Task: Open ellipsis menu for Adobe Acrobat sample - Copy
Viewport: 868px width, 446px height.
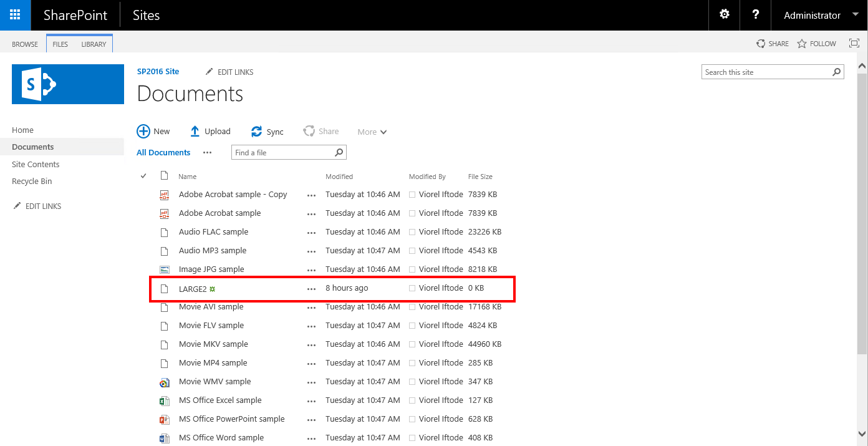Action: click(312, 195)
